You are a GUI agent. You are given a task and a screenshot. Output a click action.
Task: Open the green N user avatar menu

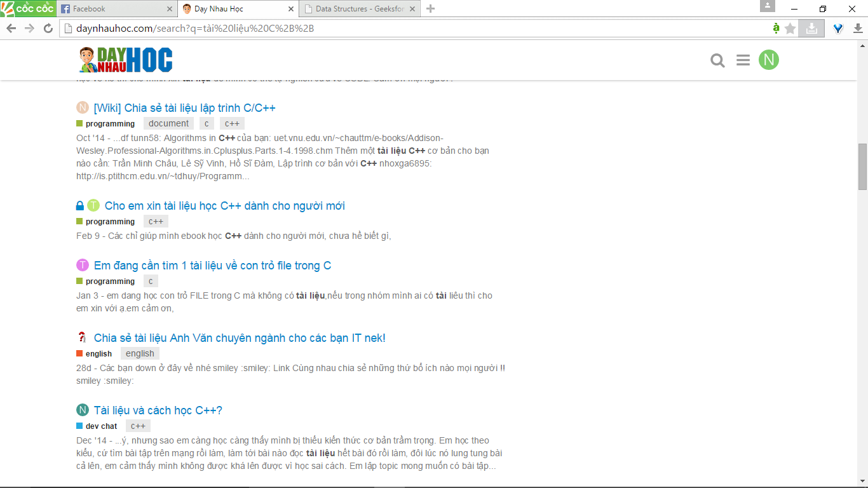(x=768, y=60)
